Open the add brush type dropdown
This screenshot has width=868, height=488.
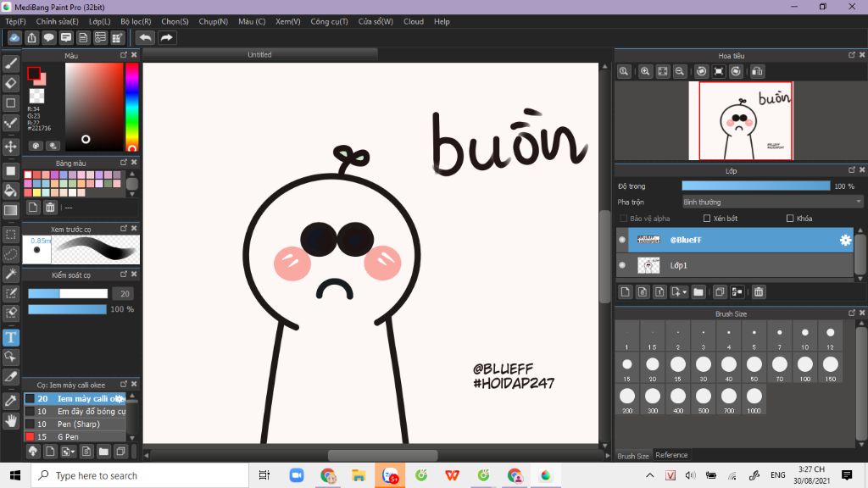point(68,452)
